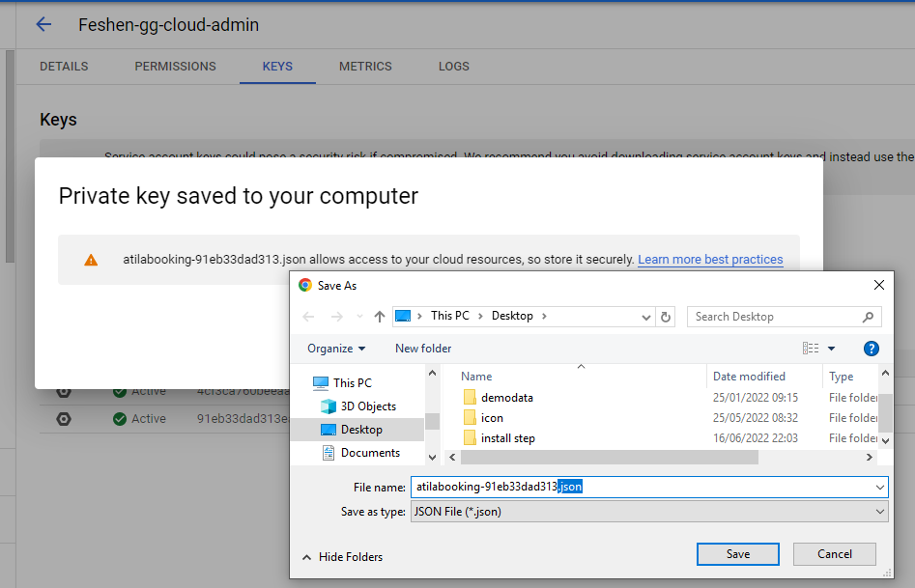Open the change view options icon

811,349
